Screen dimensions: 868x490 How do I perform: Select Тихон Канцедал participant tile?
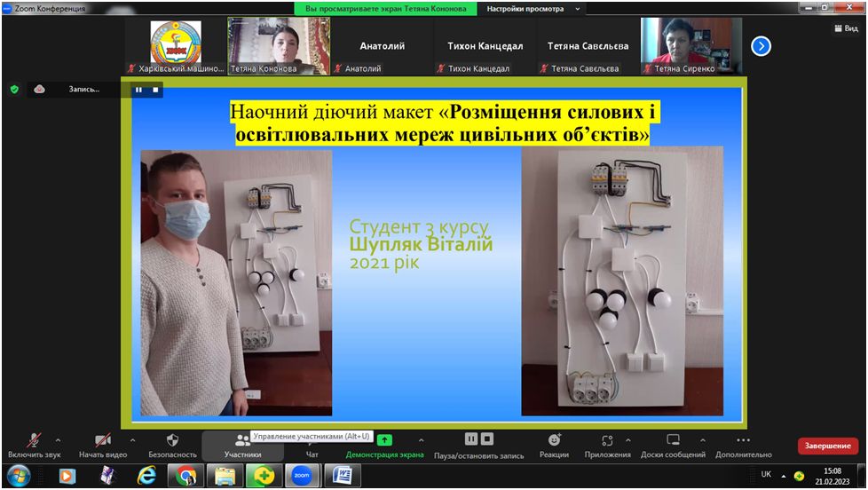coord(485,46)
